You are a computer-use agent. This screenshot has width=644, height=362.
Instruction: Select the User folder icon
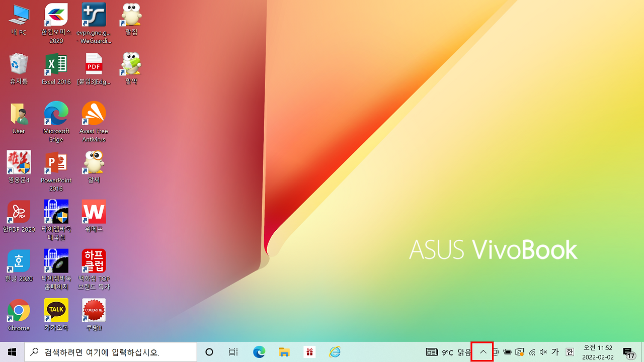[19, 118]
